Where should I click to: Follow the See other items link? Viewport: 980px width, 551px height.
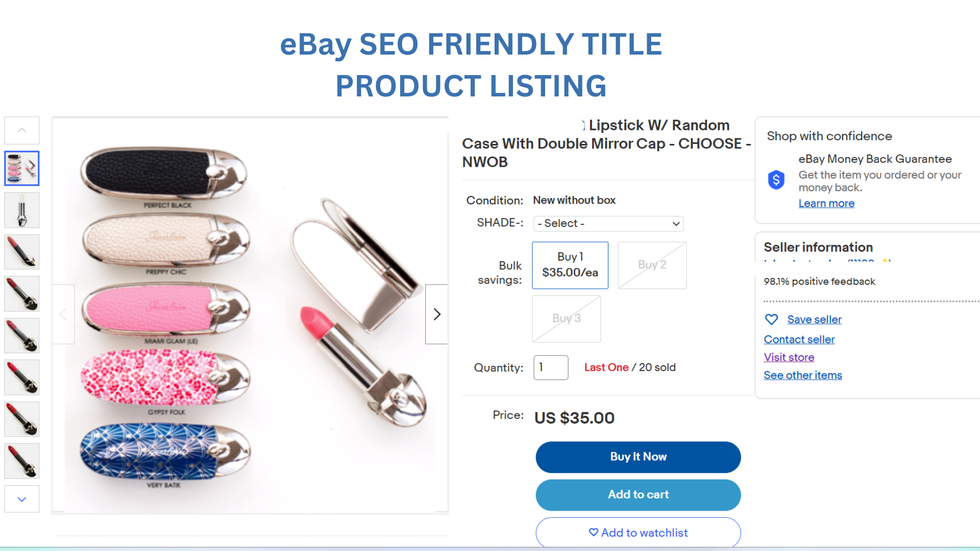tap(802, 375)
